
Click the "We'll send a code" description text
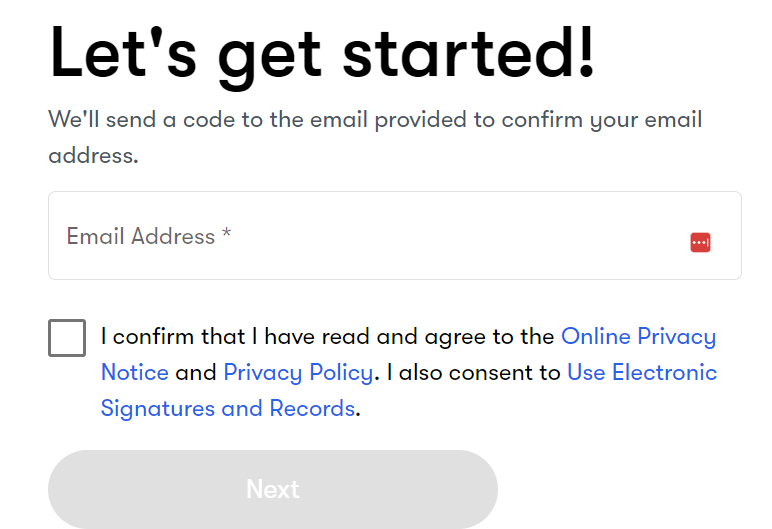click(x=375, y=137)
